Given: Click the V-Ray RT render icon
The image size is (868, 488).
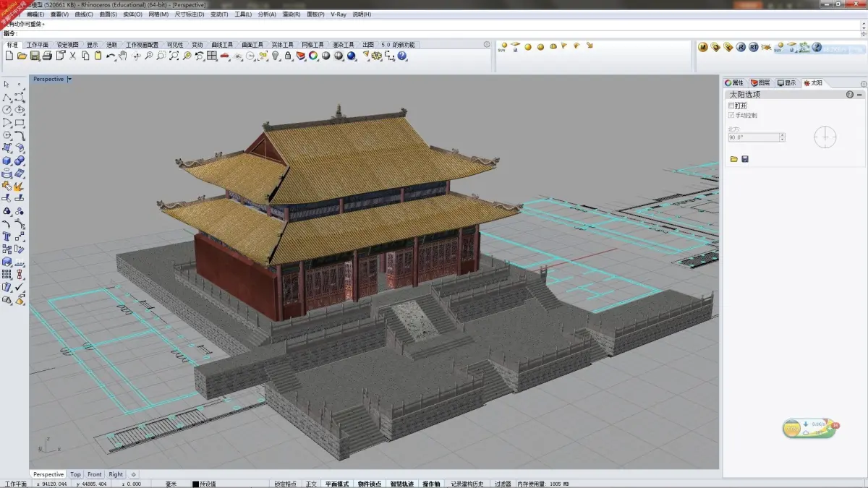Looking at the screenshot, I should tap(754, 47).
